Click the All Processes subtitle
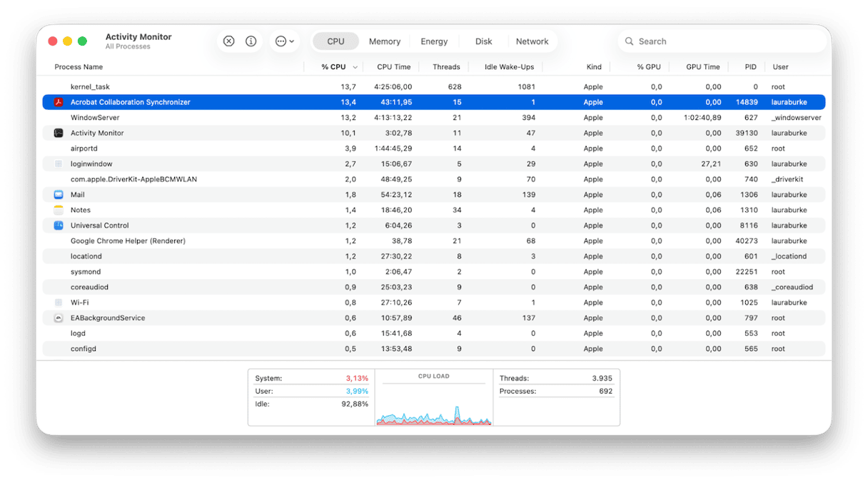The image size is (868, 483). pyautogui.click(x=128, y=47)
